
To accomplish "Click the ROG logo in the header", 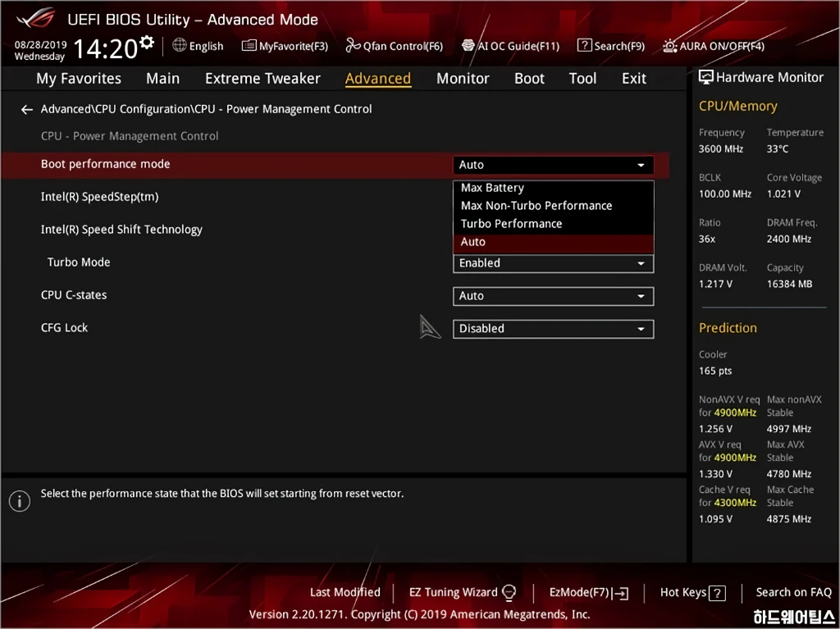I will 36,19.
